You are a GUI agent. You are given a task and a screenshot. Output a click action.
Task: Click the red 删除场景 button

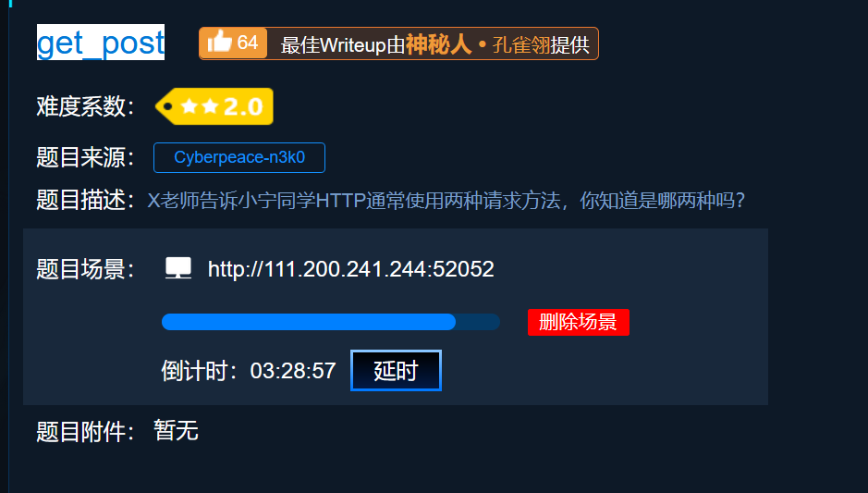(x=579, y=322)
